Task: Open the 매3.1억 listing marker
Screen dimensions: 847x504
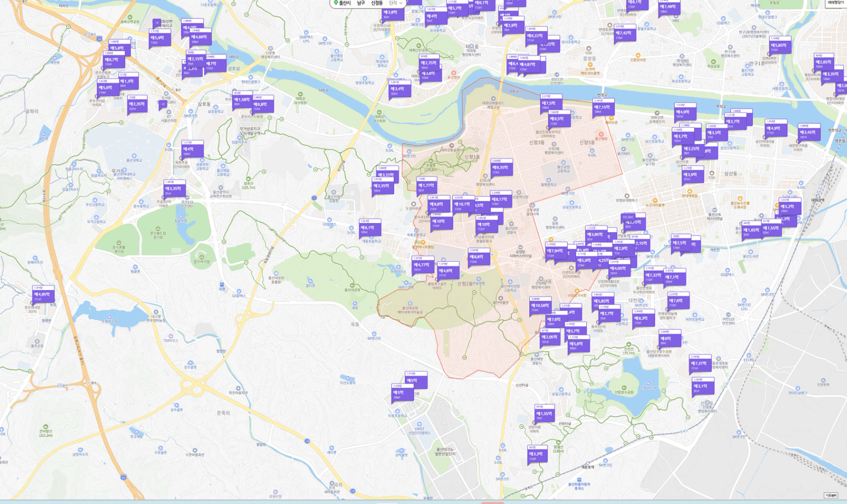Action: coord(702,386)
